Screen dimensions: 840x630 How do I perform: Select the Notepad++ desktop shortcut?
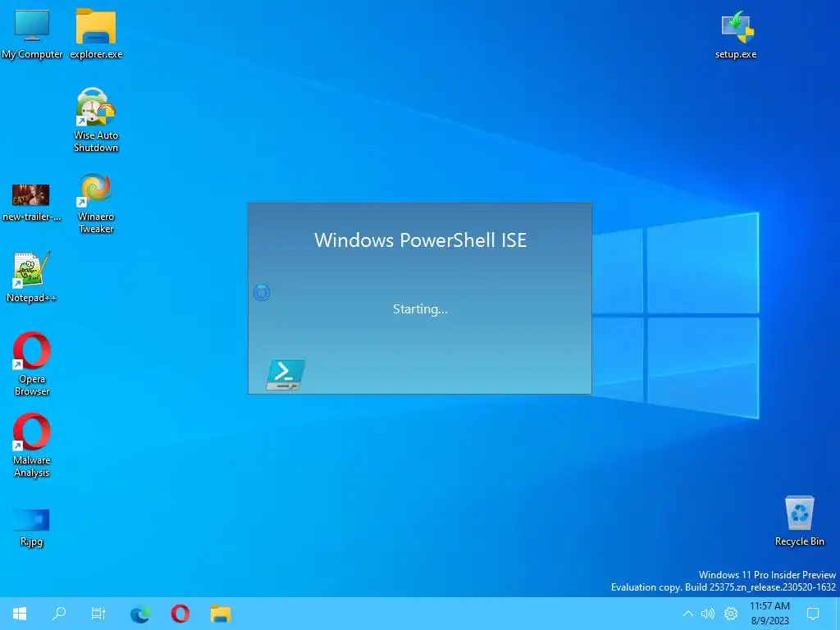(32, 277)
